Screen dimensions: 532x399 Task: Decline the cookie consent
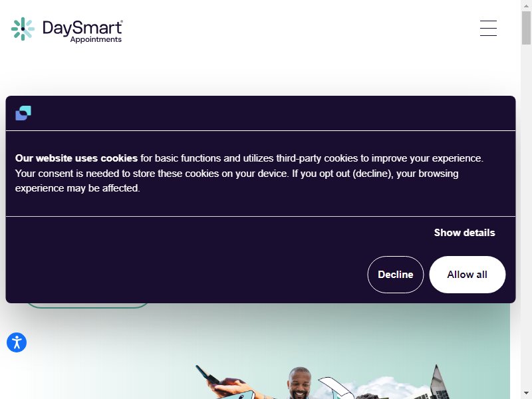(396, 275)
